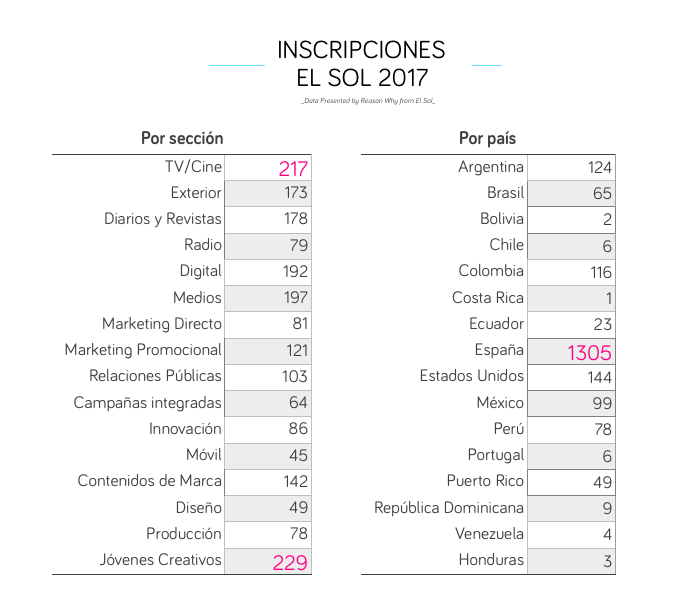Select the España 1305 cell

[x=571, y=352]
